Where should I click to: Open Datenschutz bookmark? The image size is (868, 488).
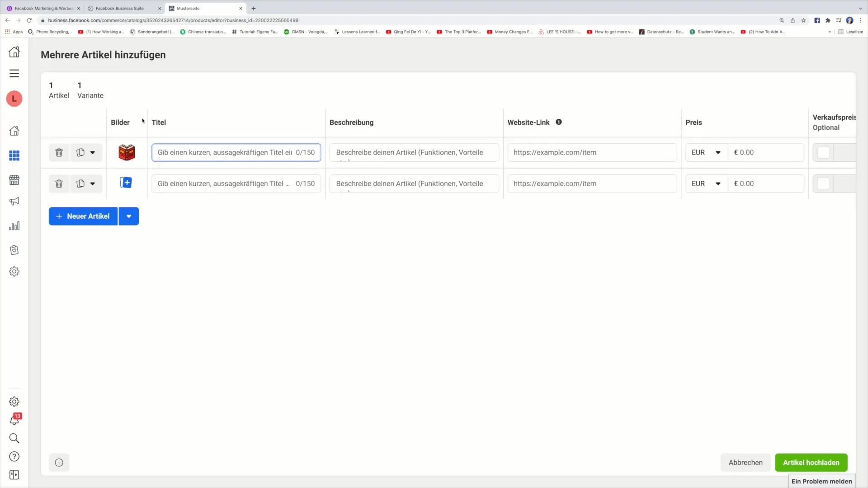tap(661, 32)
